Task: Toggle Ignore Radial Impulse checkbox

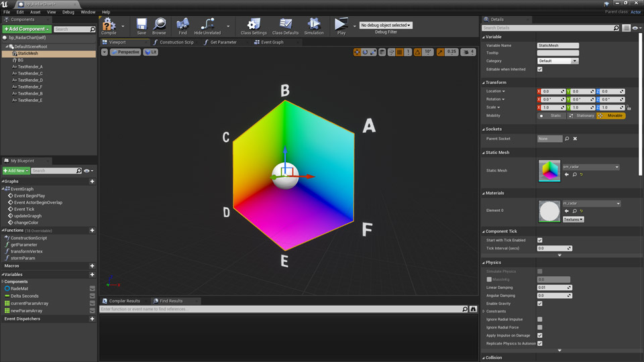Action: click(539, 319)
